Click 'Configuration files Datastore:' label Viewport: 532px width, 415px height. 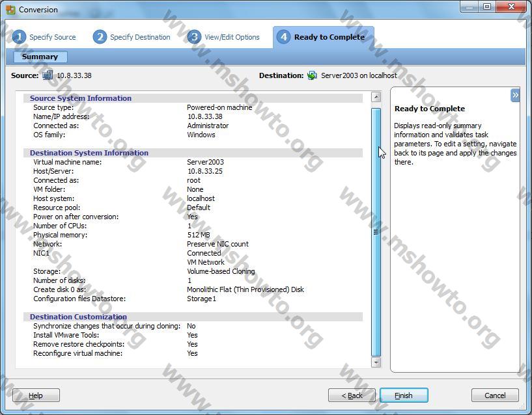[79, 299]
